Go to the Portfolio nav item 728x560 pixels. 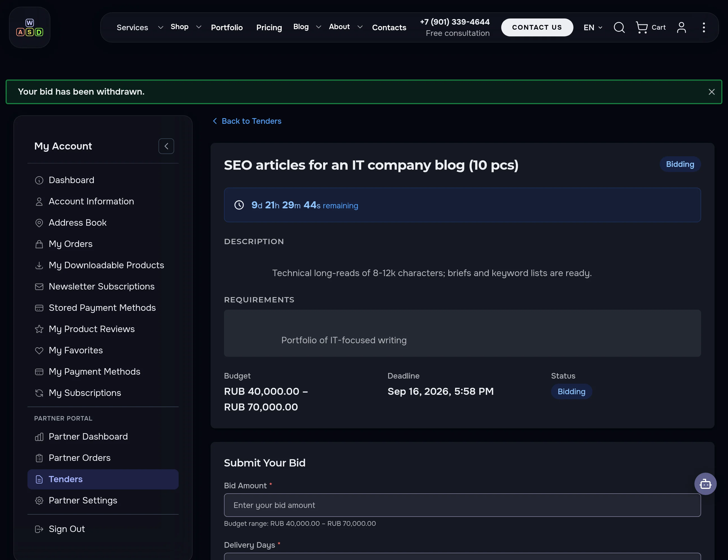click(x=227, y=27)
